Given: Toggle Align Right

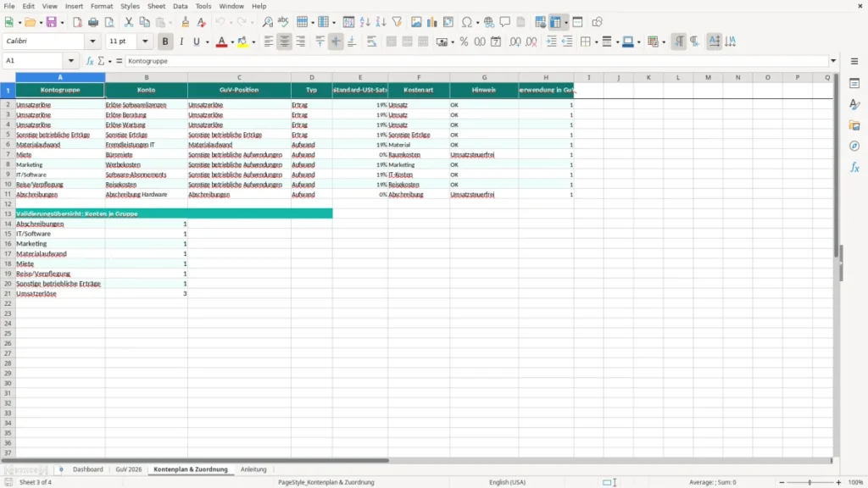Looking at the screenshot, I should (301, 42).
